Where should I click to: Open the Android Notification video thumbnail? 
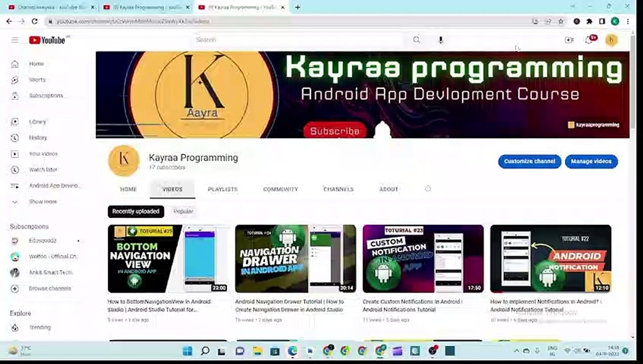point(550,259)
